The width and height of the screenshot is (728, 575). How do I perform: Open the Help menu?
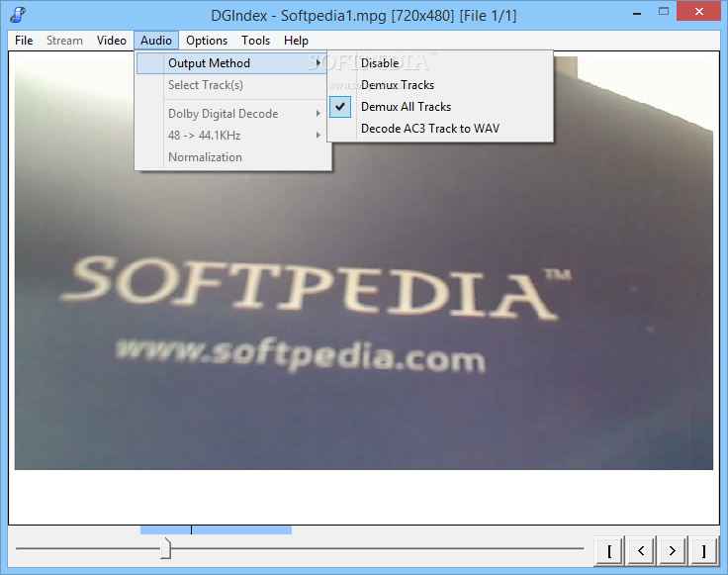pos(296,41)
